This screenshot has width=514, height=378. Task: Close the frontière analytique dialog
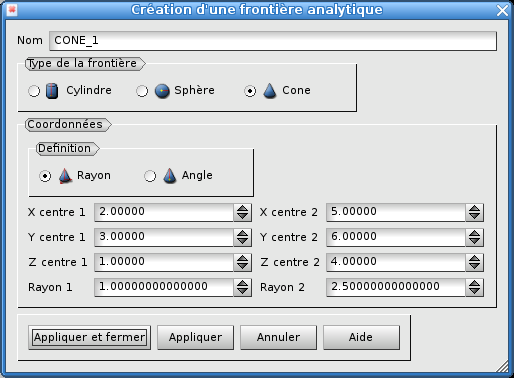coord(502,11)
